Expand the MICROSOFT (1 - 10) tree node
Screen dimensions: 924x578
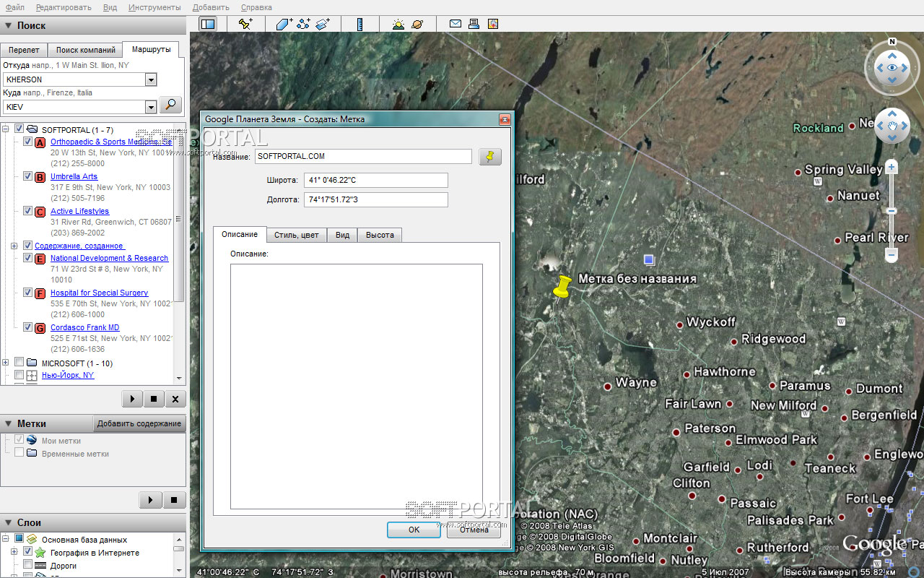pyautogui.click(x=6, y=363)
